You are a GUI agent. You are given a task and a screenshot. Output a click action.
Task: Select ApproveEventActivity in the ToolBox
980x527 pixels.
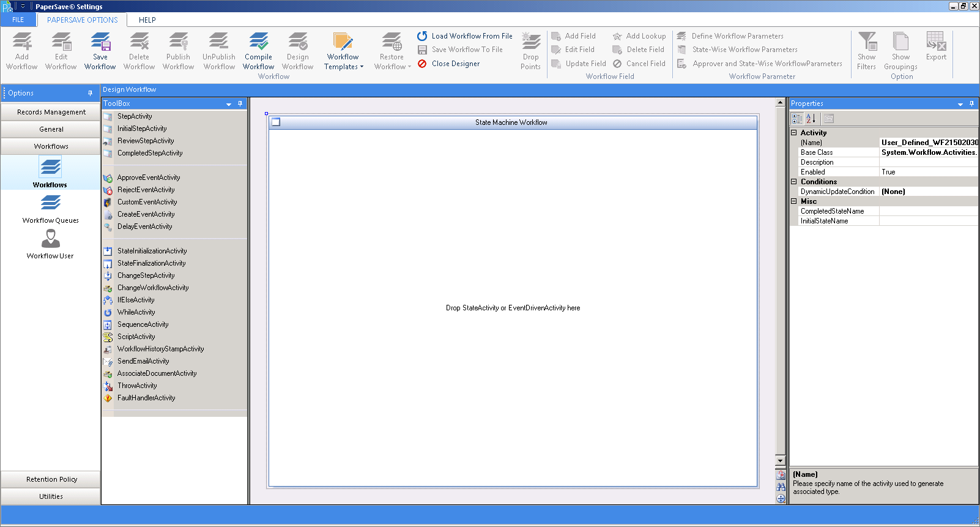[149, 178]
